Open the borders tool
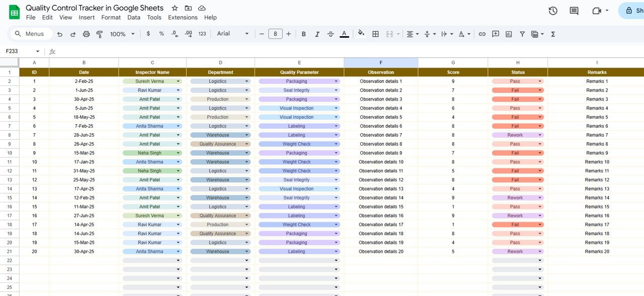This screenshot has height=296, width=644. (375, 34)
